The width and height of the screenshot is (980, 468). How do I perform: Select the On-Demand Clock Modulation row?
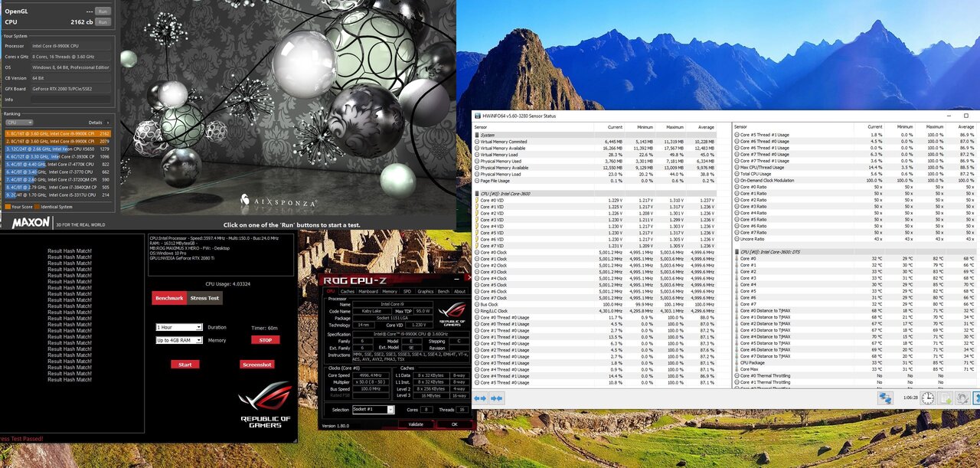[854, 181]
